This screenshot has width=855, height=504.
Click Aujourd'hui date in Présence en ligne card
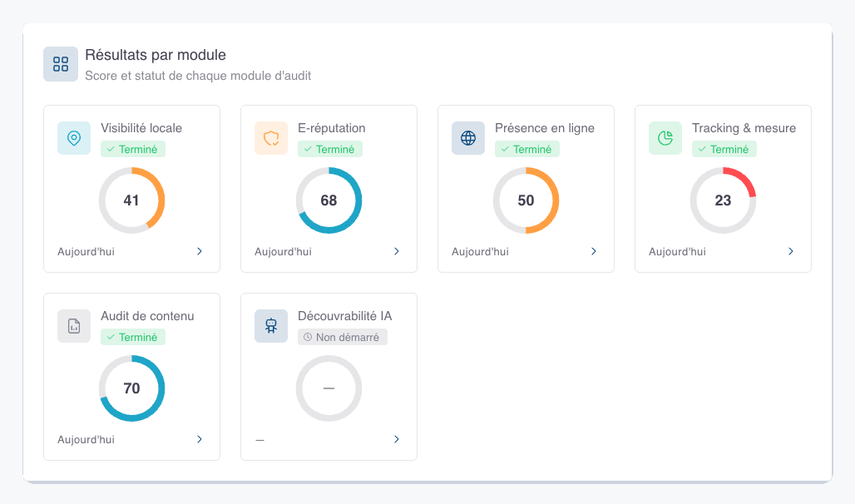pyautogui.click(x=480, y=251)
